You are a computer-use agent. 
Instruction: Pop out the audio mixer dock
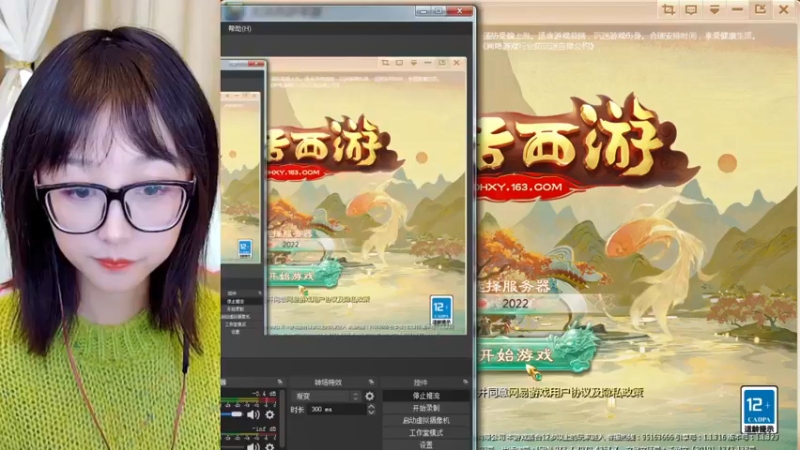click(280, 382)
